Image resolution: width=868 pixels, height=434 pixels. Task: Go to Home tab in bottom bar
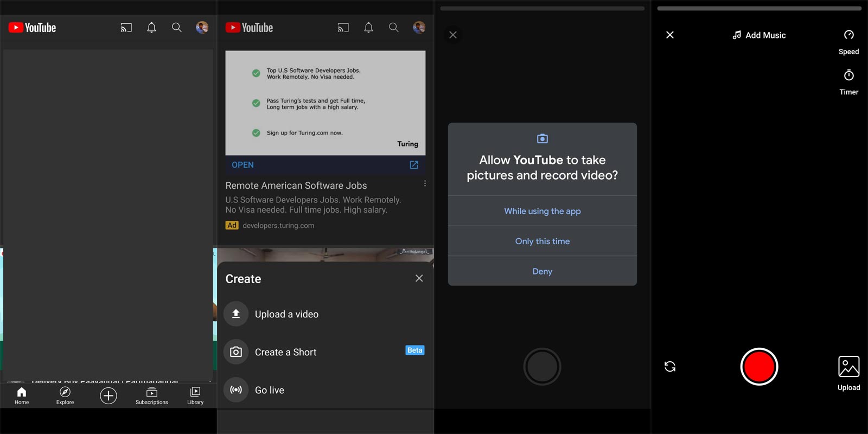click(x=22, y=395)
